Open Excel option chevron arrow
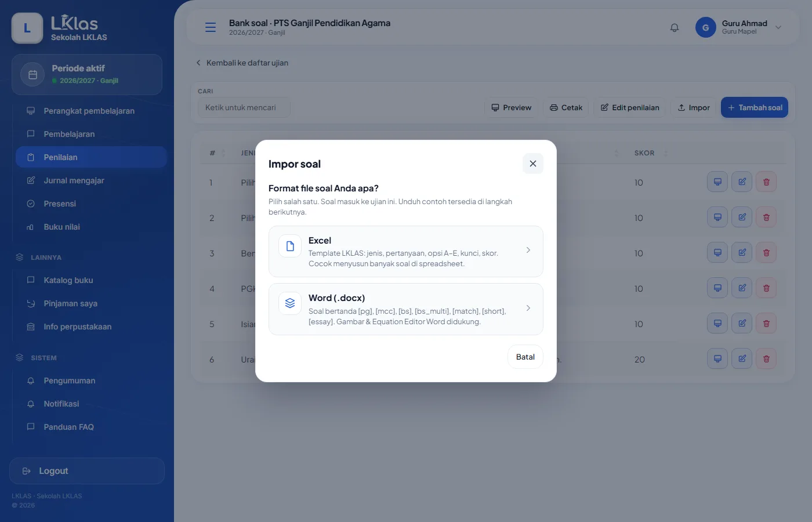Screen dimensions: 812x522 528,250
